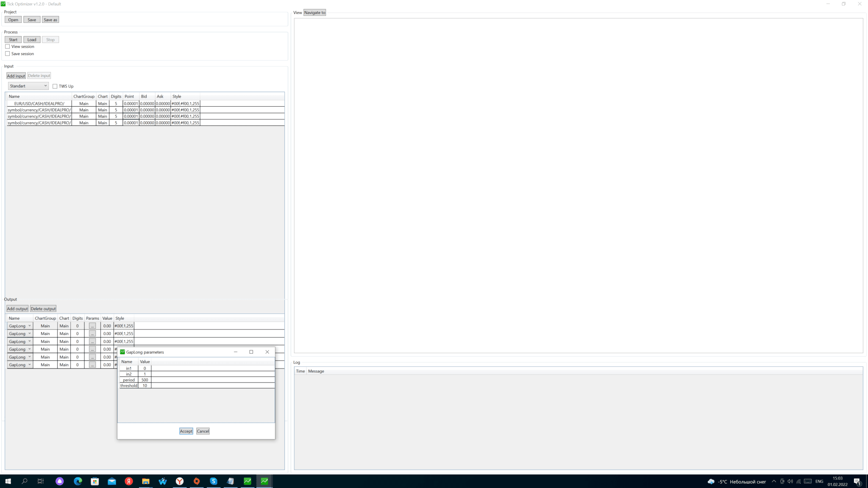Enable the View session checkbox
868x488 pixels.
point(8,47)
